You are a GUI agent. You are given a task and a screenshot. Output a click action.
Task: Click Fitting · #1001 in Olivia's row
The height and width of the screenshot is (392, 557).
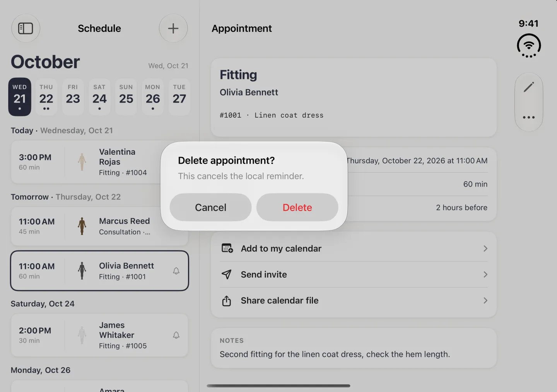pyautogui.click(x=122, y=277)
